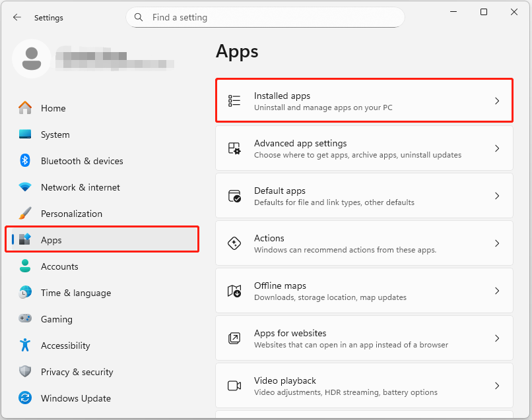The image size is (532, 420).
Task: Select the Video playback camera icon
Action: pos(234,385)
